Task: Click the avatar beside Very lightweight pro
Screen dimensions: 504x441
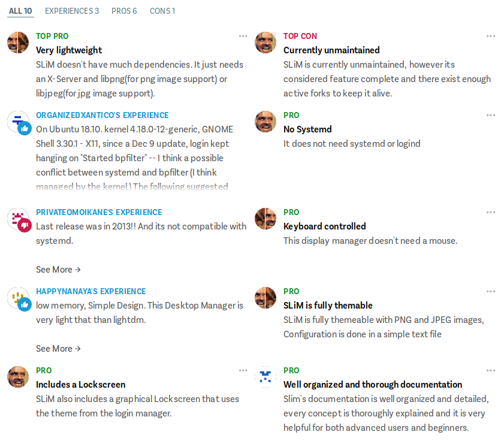Action: (18, 43)
